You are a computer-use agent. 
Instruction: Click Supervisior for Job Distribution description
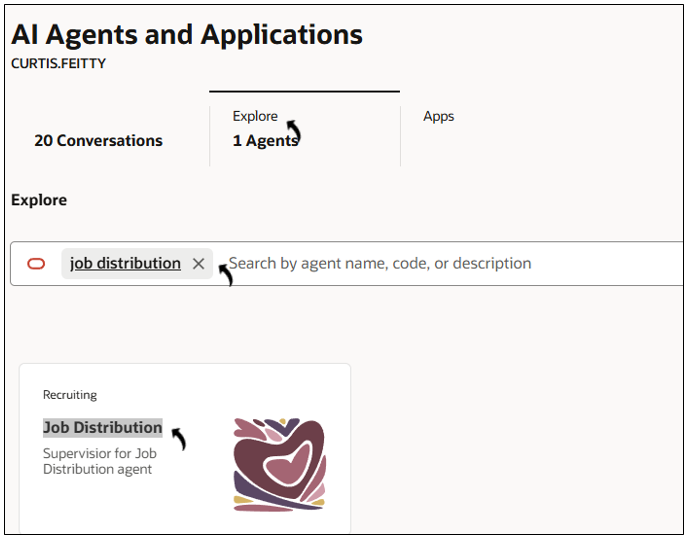(x=100, y=461)
